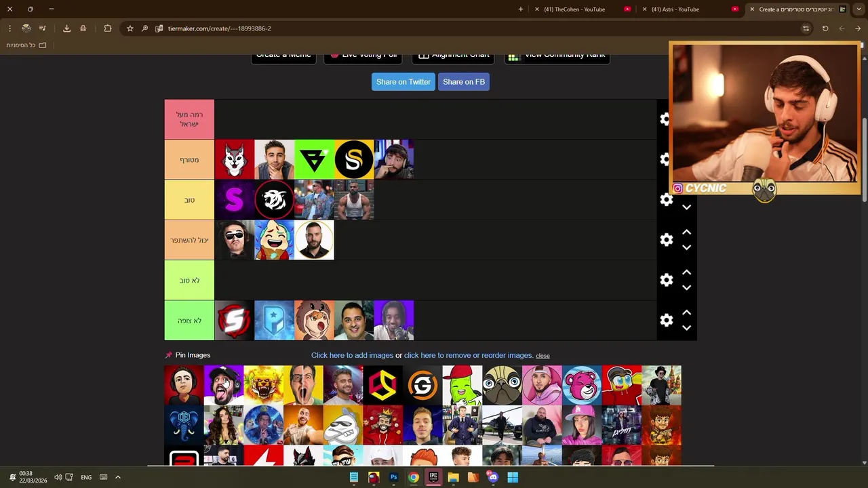Open the profile avatar in browser toolbar

coord(26,28)
